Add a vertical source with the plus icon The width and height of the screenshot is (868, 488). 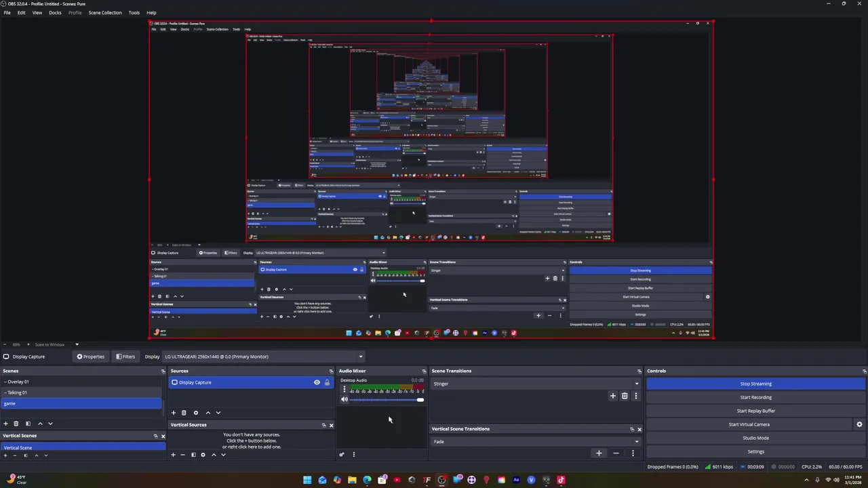pos(173,455)
